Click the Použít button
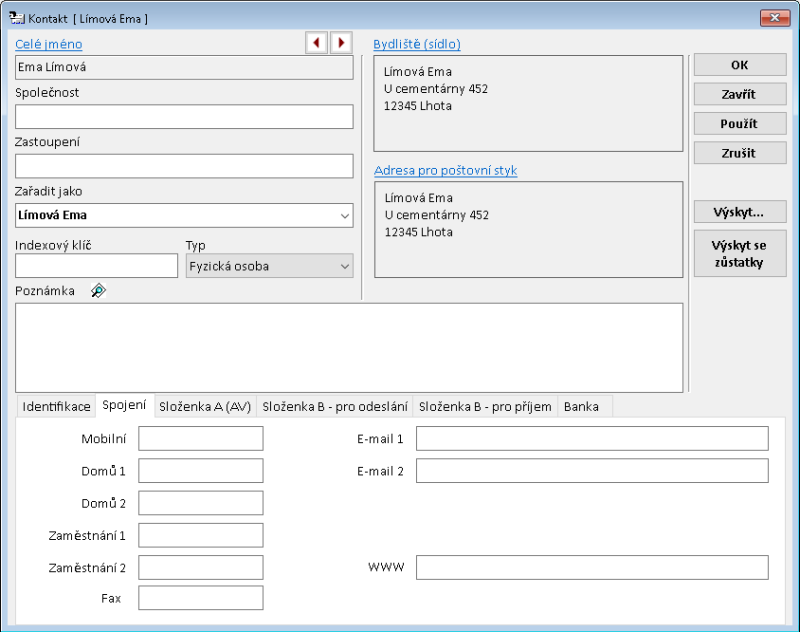Viewport: 800px width, 632px height. [739, 124]
